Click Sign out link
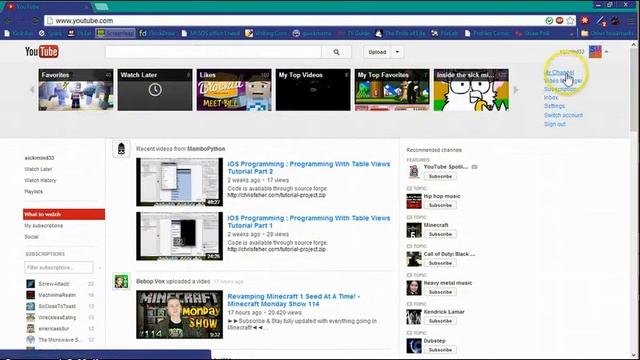The height and width of the screenshot is (360, 640). pyautogui.click(x=555, y=124)
